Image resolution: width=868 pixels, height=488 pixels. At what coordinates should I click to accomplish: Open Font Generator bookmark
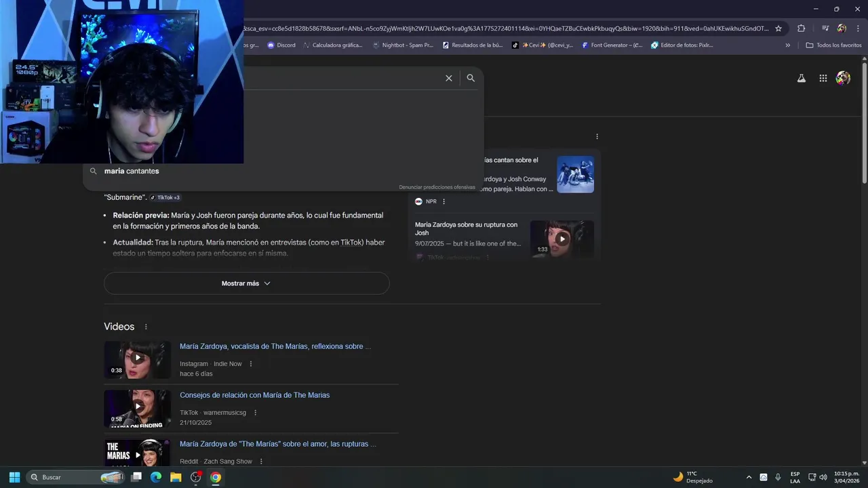612,45
